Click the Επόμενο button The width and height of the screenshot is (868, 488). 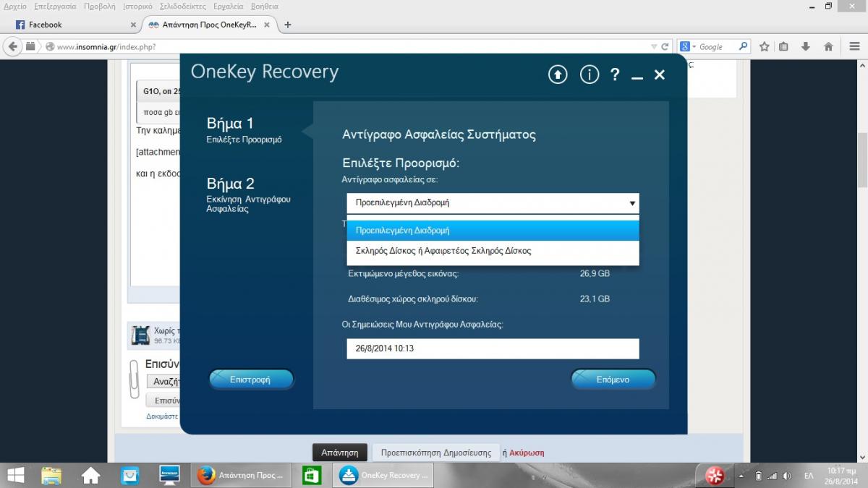tap(613, 379)
